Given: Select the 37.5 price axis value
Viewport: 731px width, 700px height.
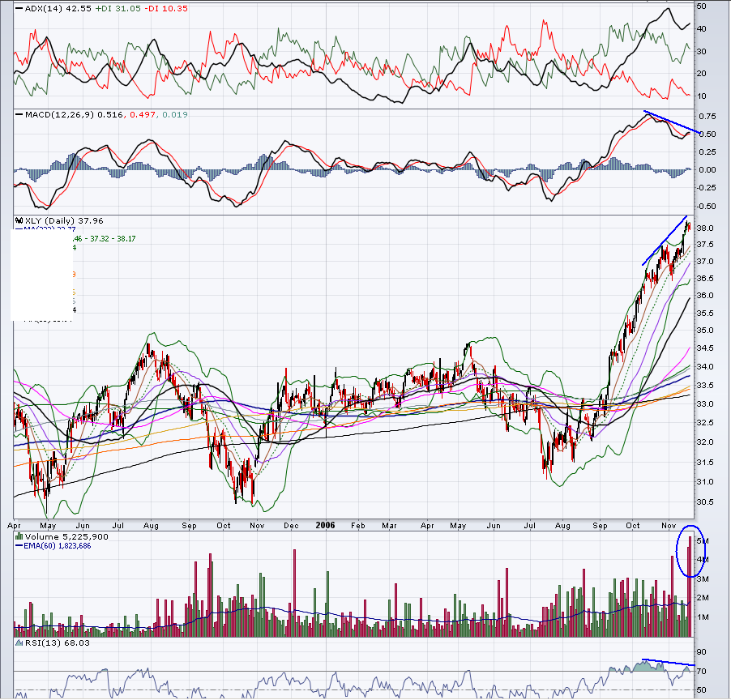Looking at the screenshot, I should (705, 245).
